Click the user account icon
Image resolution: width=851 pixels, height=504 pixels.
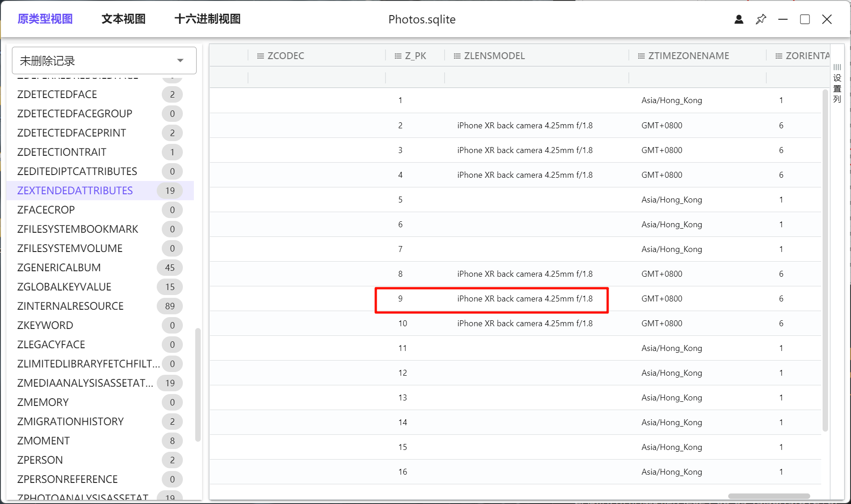pyautogui.click(x=739, y=19)
